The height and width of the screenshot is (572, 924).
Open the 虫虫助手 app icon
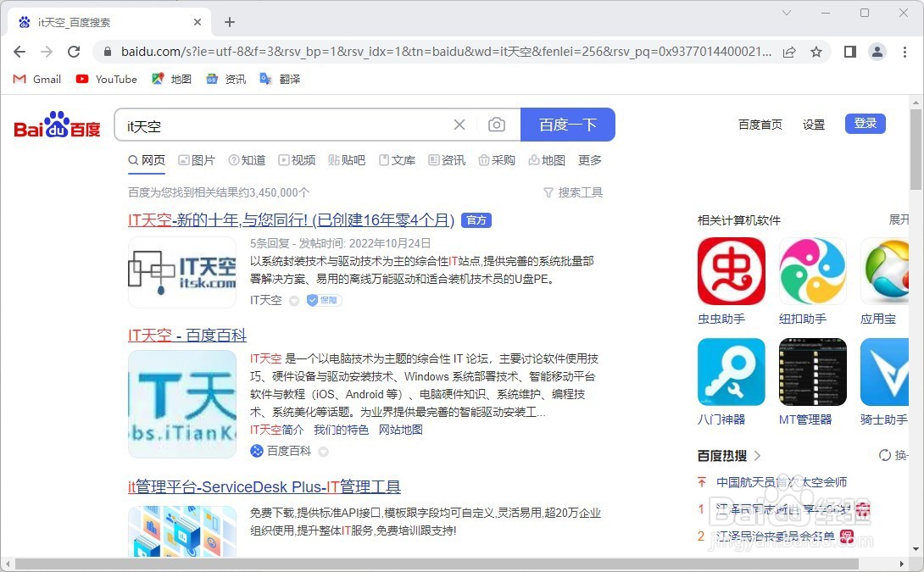click(x=732, y=271)
